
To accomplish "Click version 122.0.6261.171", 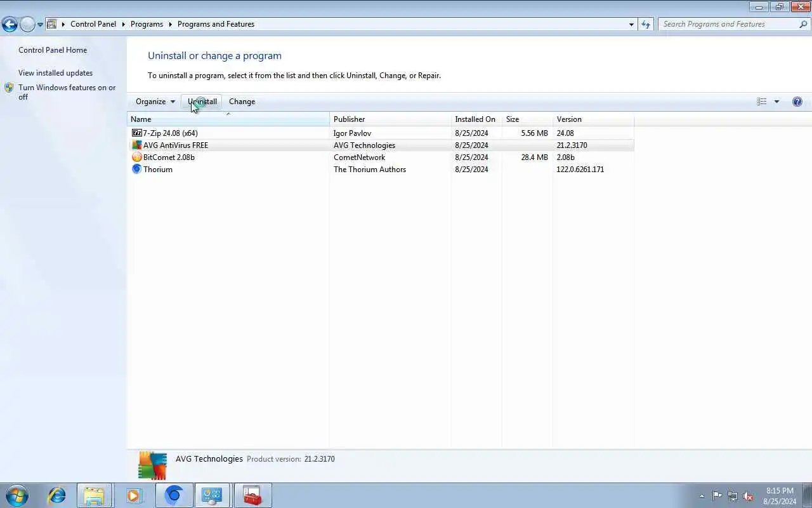I will [x=580, y=170].
